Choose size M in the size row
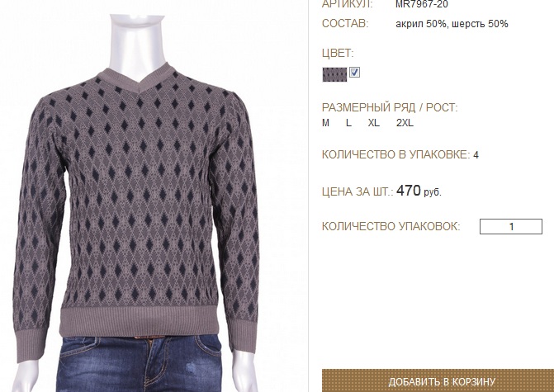Screen dimensions: 554x392 325,123
